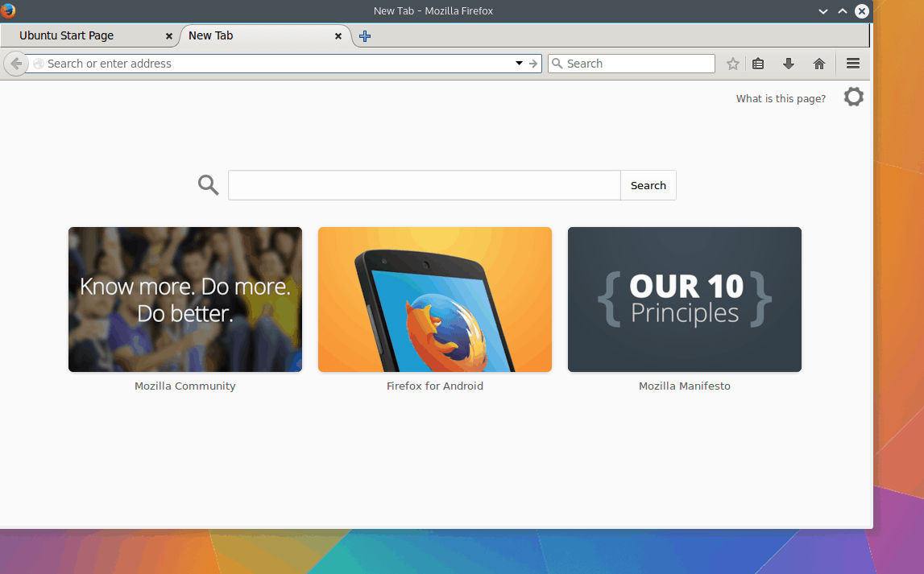This screenshot has width=924, height=574.
Task: Click the "Mozilla Community" caption text
Action: coord(185,386)
